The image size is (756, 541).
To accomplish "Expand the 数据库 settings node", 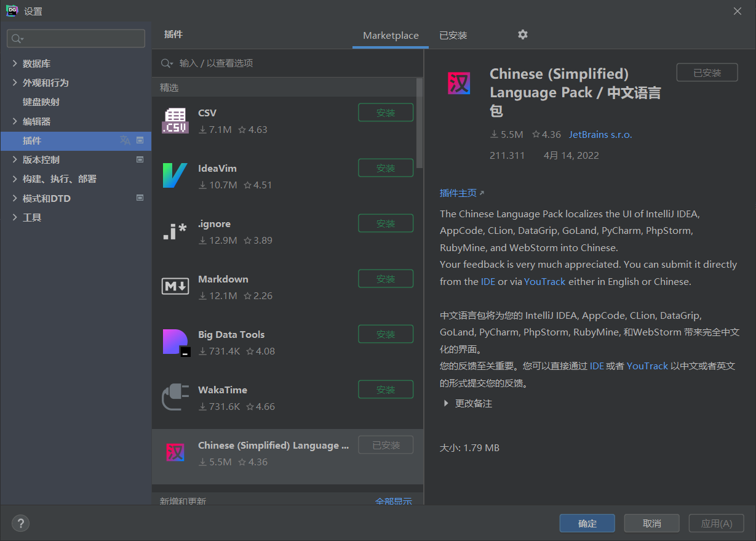I will coord(15,63).
